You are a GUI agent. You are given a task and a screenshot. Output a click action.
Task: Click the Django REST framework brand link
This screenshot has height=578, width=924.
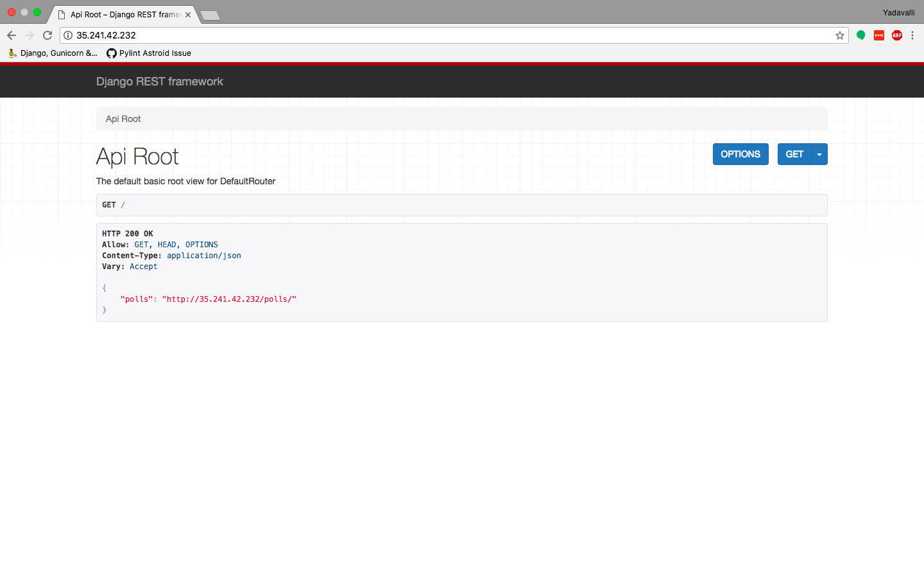160,82
